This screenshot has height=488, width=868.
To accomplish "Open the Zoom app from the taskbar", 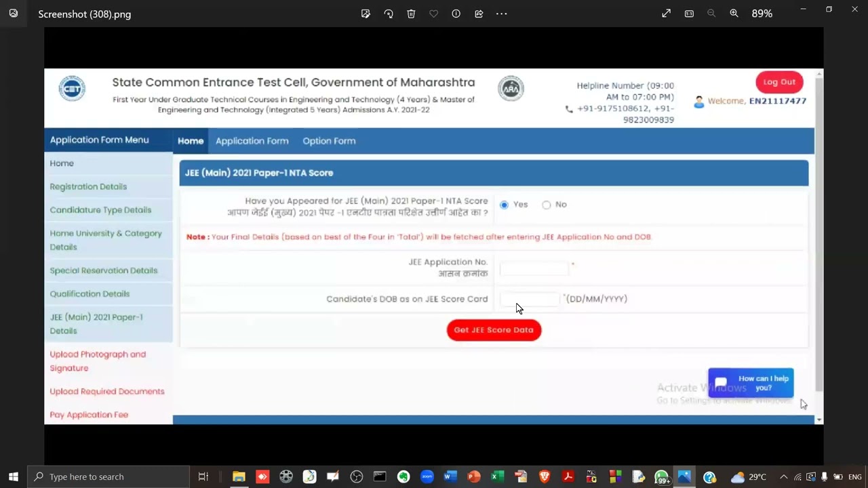I will click(427, 476).
